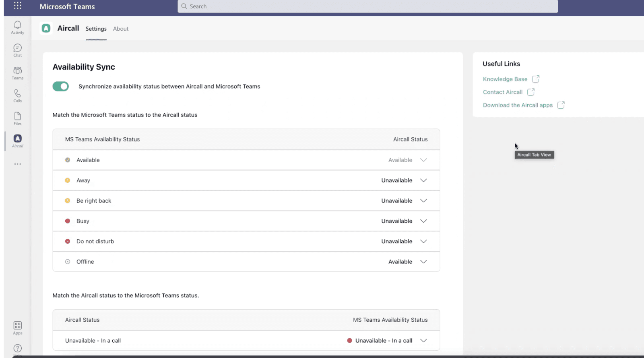Show more apps via ellipsis icon

point(17,164)
